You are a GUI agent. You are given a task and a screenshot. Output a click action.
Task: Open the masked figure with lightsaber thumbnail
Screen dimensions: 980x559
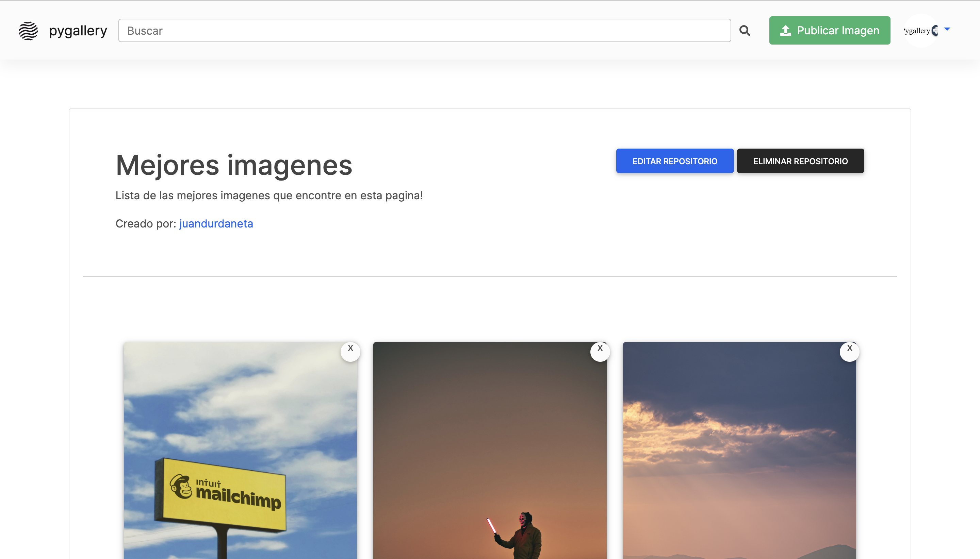pos(490,450)
